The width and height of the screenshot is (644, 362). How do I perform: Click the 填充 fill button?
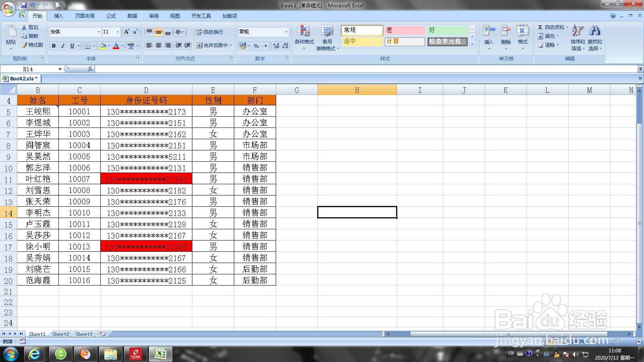549,36
